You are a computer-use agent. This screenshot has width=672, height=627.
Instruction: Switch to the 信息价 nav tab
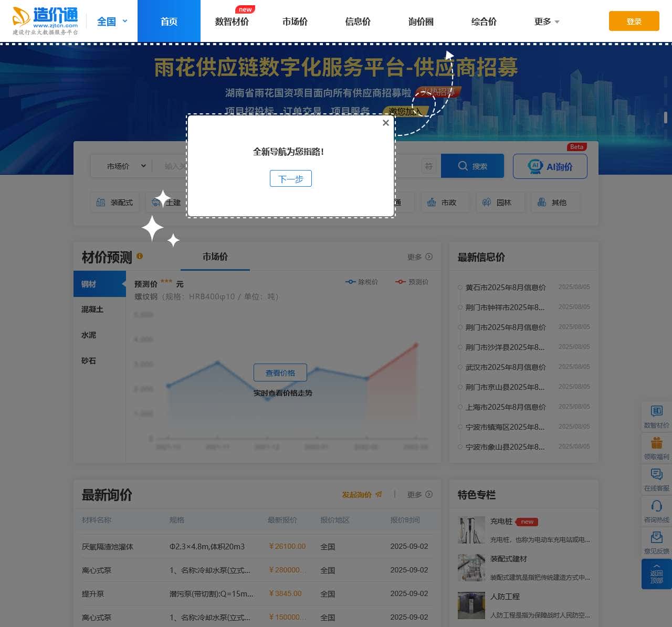click(358, 22)
